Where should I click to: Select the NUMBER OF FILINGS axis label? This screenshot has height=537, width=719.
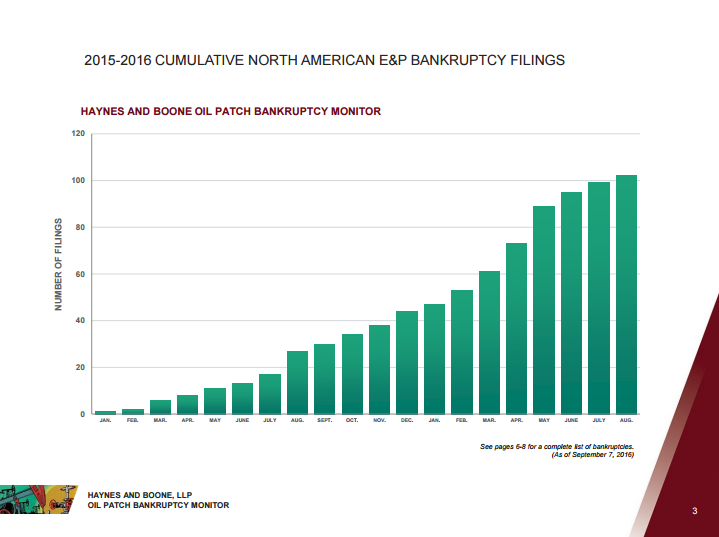(x=58, y=264)
